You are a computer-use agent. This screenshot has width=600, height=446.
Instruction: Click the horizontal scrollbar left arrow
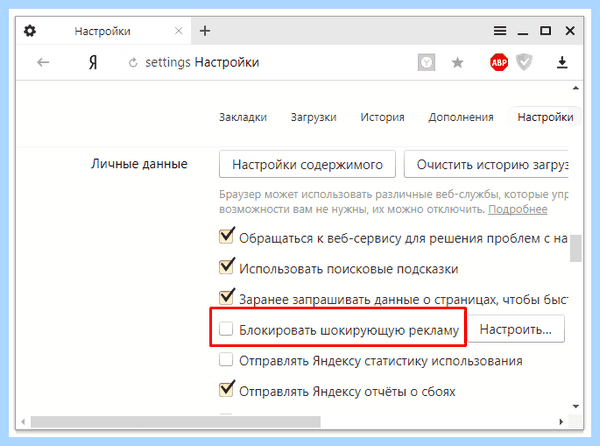tap(23, 422)
